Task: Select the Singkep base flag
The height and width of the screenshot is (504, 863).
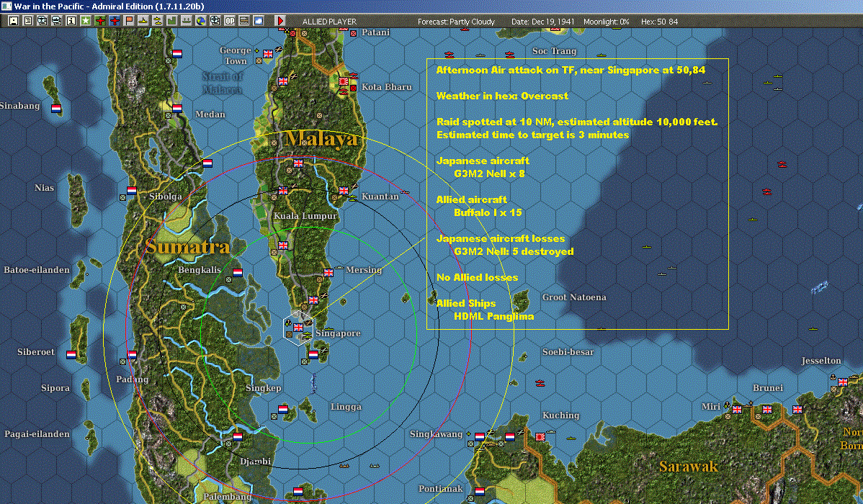Action: [x=283, y=410]
